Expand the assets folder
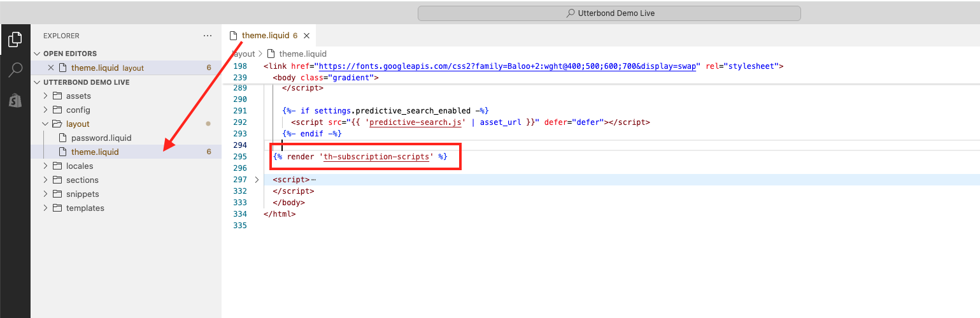 point(45,96)
